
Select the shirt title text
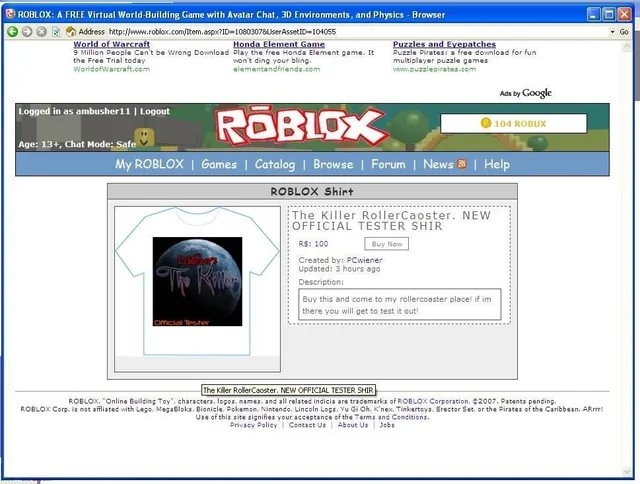391,221
